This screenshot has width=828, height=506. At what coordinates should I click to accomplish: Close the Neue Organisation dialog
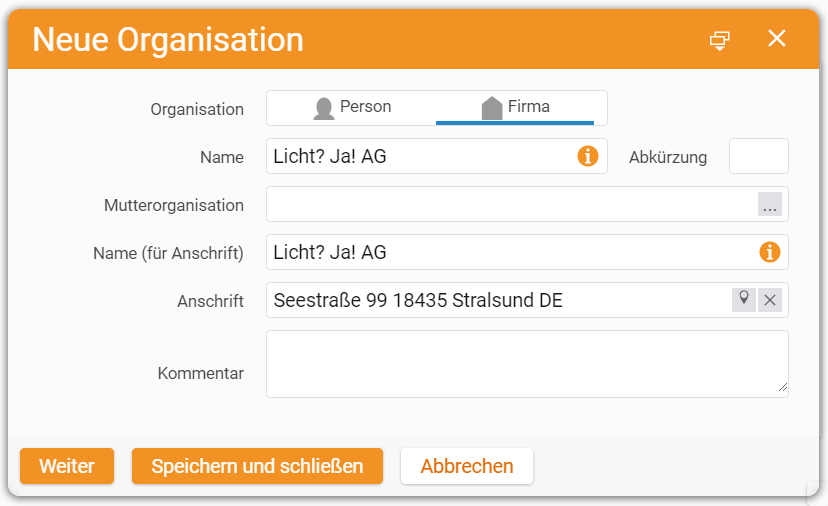[777, 38]
